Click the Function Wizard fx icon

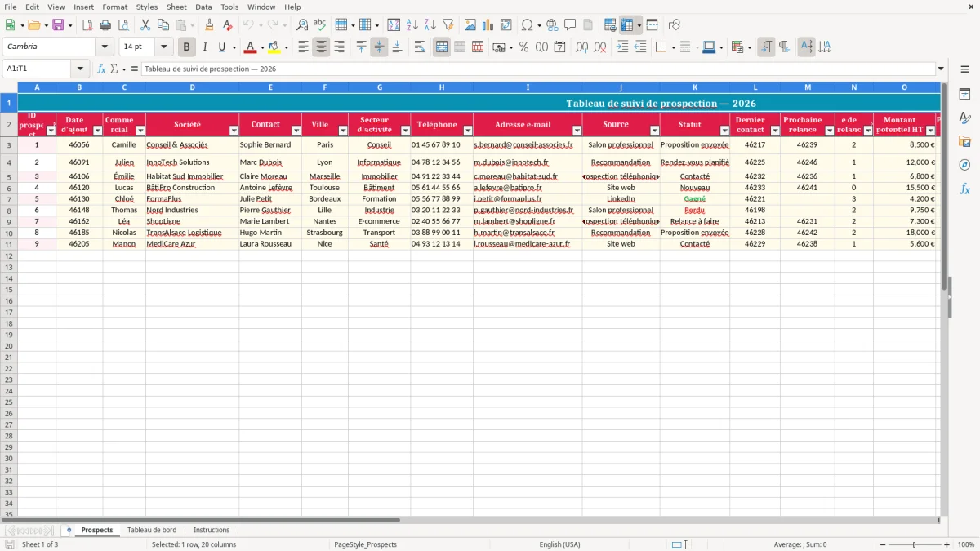click(102, 69)
